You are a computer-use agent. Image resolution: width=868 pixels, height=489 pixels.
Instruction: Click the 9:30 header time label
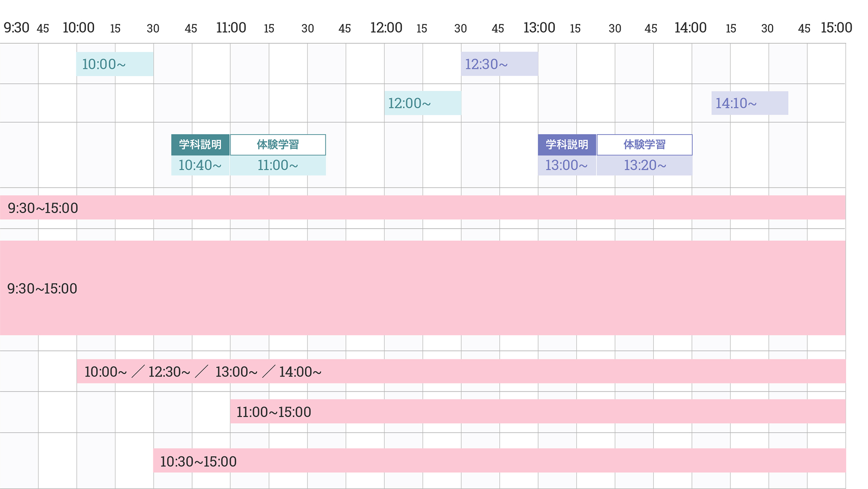[x=16, y=28]
